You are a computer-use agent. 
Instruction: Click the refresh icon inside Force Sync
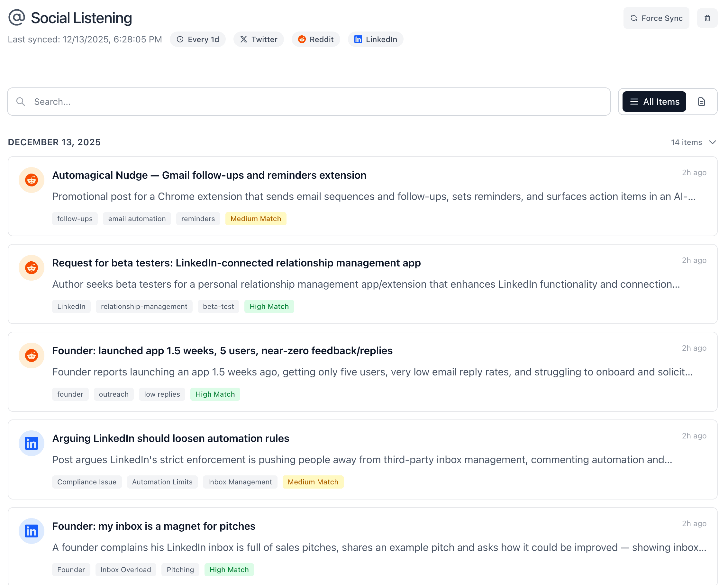click(633, 18)
